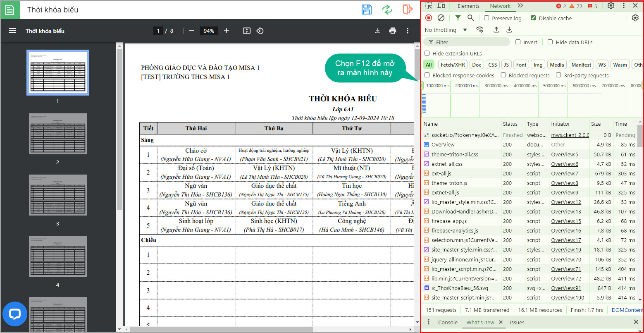This screenshot has height=333, width=644.
Task: Switch to the Elements tab
Action: (x=468, y=6)
